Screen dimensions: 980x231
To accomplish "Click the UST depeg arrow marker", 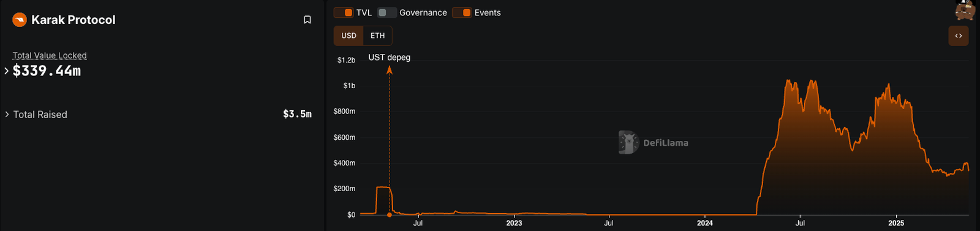I will coord(390,70).
